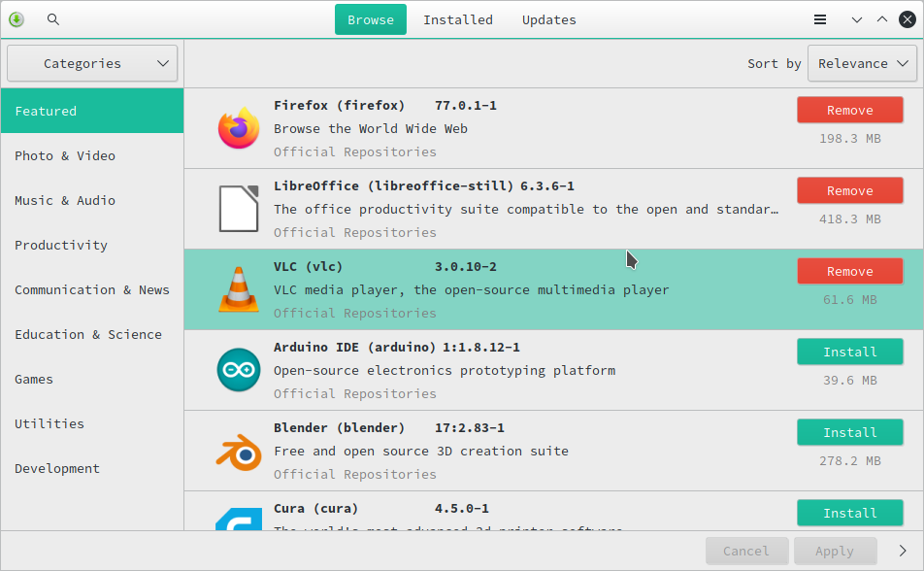Click 'Official Repositories' under Arduino IDE
The height and width of the screenshot is (571, 924).
355,394
